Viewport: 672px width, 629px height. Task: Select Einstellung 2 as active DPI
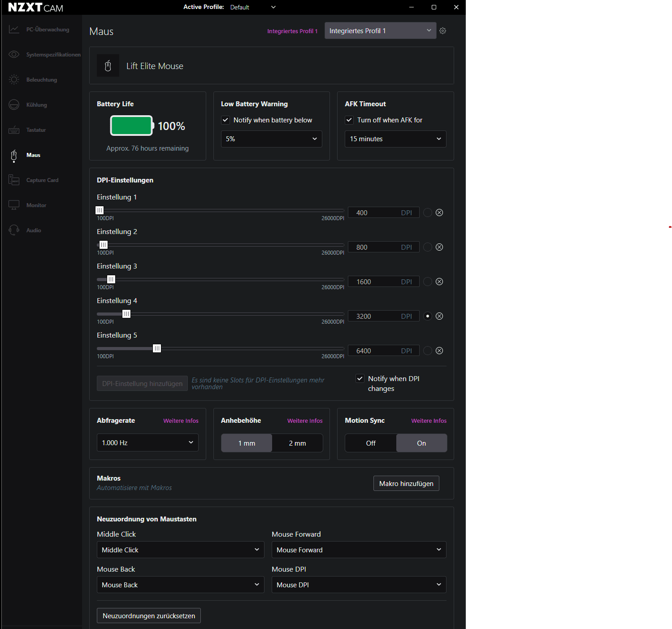(428, 247)
